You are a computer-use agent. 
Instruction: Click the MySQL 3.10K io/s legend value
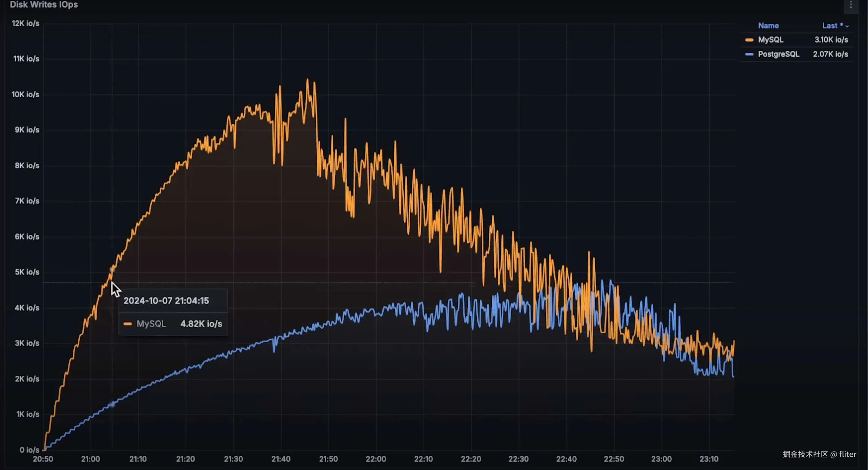tap(831, 40)
